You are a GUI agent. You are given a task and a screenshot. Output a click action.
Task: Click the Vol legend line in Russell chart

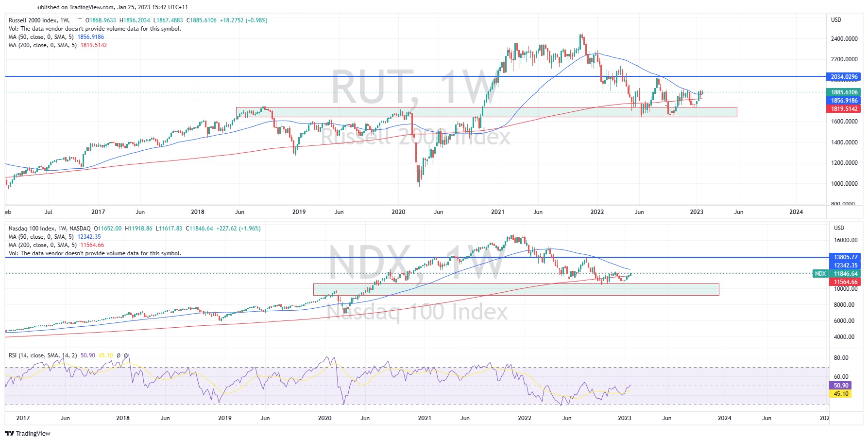pos(95,29)
